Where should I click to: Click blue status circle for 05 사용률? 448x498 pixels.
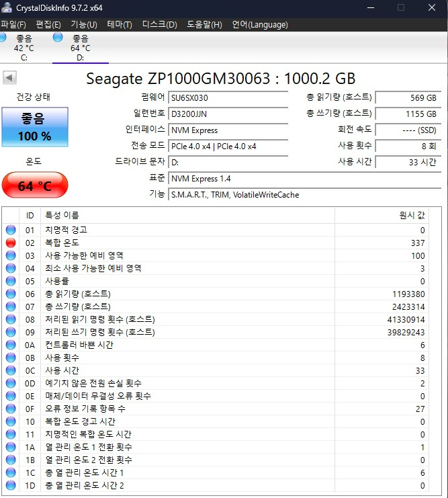(x=11, y=281)
